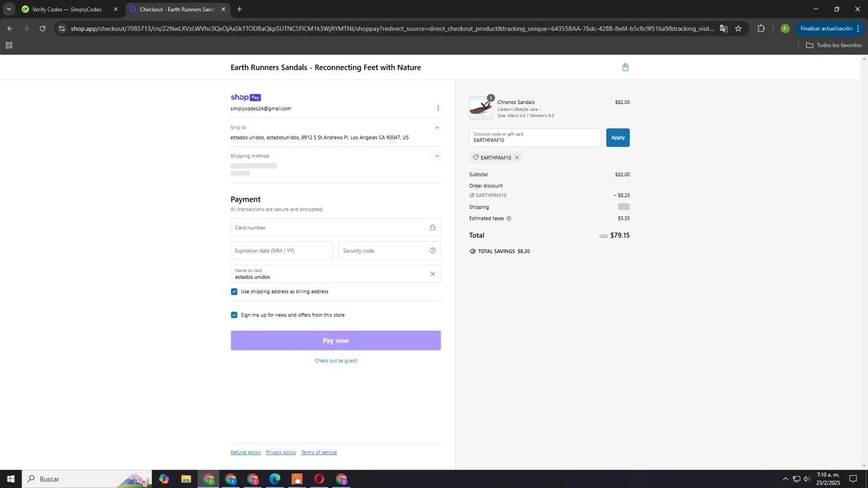
Task: Open Shop Pay account options menu
Action: [438, 108]
